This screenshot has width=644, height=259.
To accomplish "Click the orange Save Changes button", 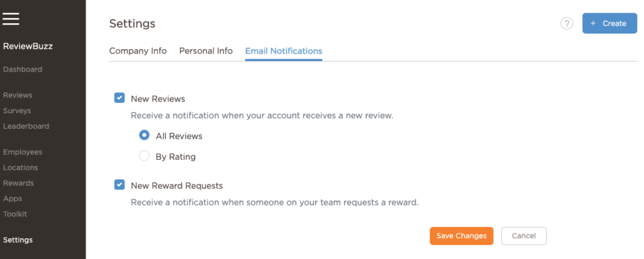I will tap(461, 236).
